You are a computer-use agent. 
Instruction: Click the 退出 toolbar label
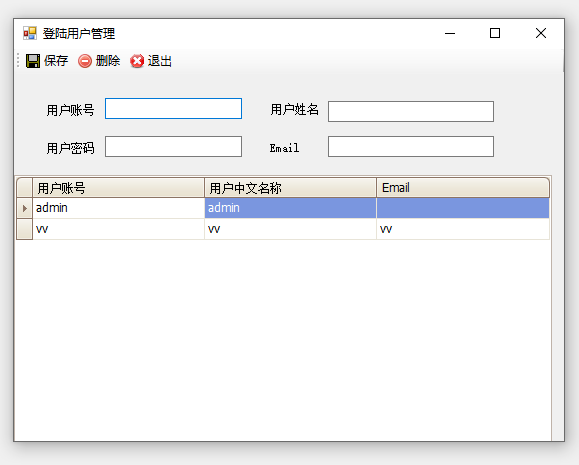click(160, 61)
